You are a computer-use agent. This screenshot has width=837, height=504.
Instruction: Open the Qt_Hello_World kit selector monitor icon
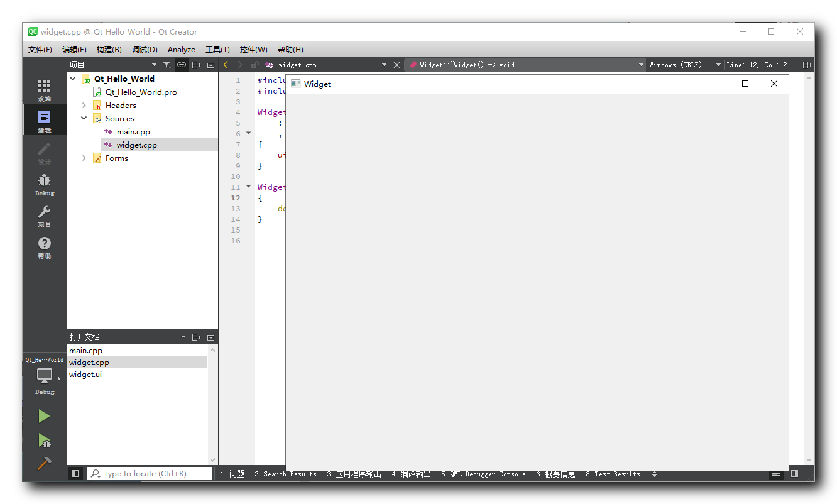pos(44,377)
